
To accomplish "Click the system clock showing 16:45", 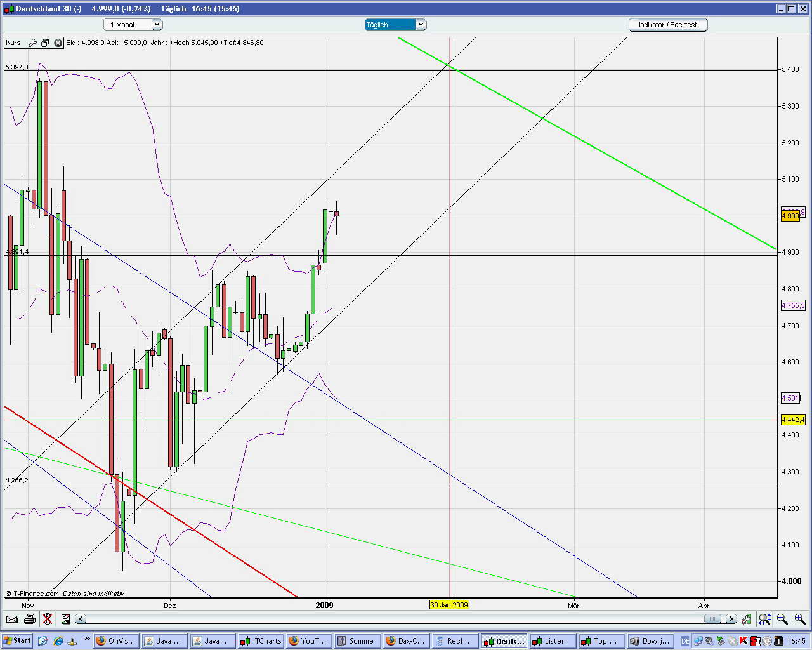I will click(x=797, y=641).
